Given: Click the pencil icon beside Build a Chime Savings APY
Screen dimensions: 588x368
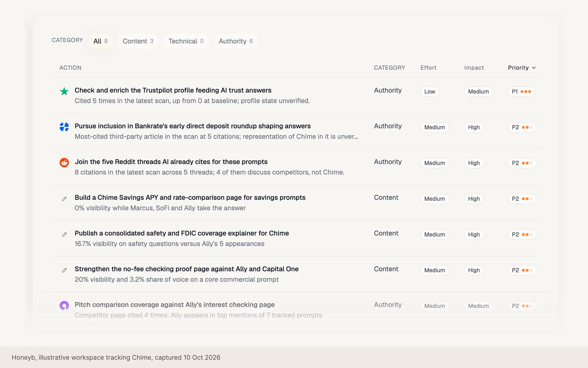Looking at the screenshot, I should click(x=64, y=199).
